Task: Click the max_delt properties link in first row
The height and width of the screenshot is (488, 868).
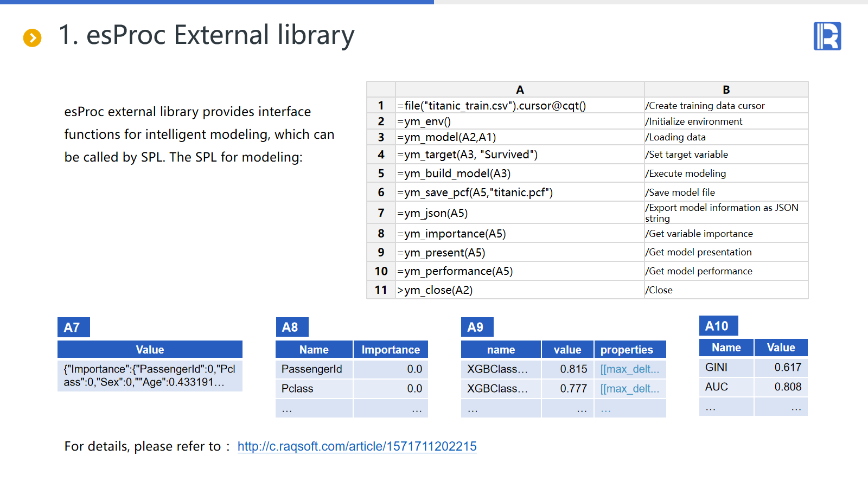Action: pos(629,369)
